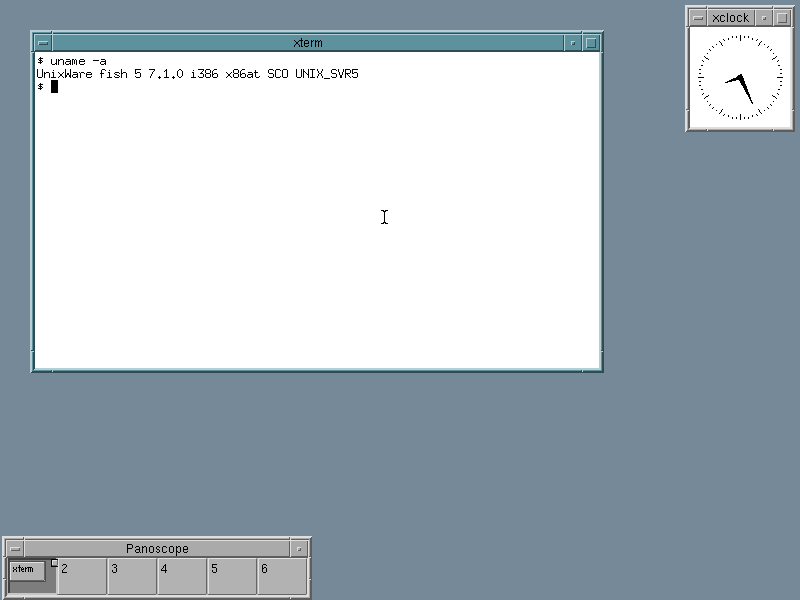Open the xclock window menu button
The height and width of the screenshot is (600, 800).
[x=698, y=18]
